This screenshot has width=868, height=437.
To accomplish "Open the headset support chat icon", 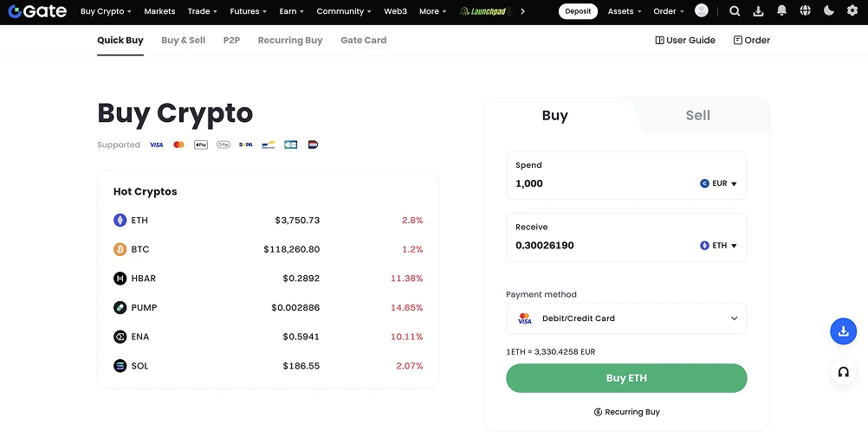I will [x=843, y=372].
